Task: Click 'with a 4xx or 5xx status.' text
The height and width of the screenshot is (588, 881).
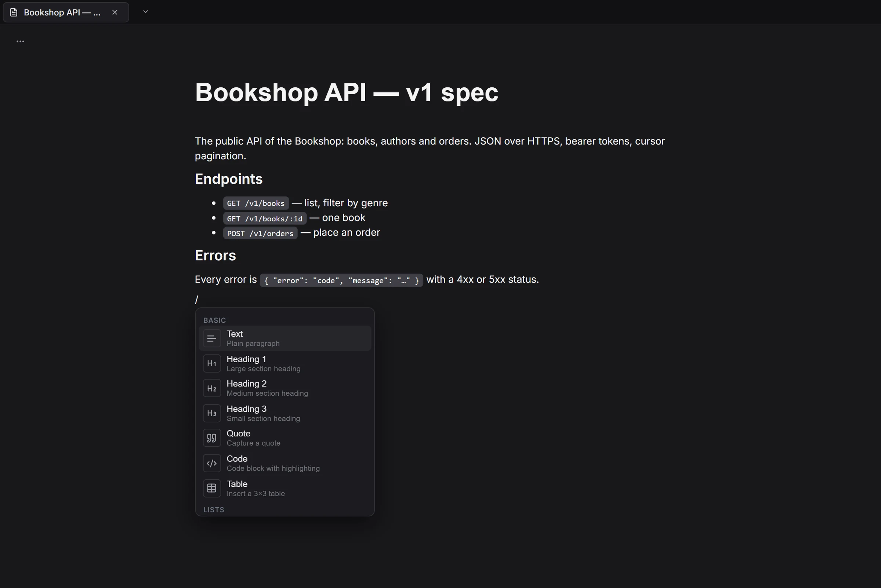Action: point(483,279)
